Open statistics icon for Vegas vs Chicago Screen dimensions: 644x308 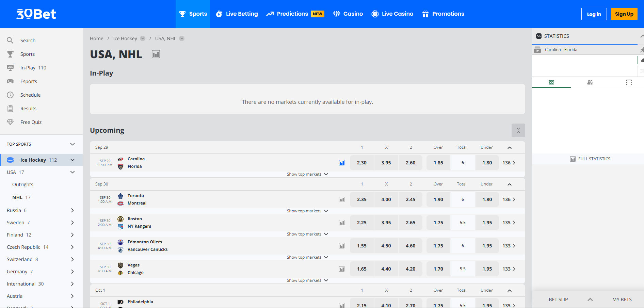342,269
